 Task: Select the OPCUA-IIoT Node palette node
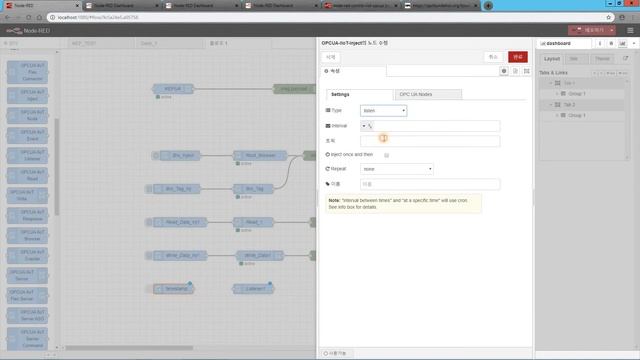click(27, 116)
